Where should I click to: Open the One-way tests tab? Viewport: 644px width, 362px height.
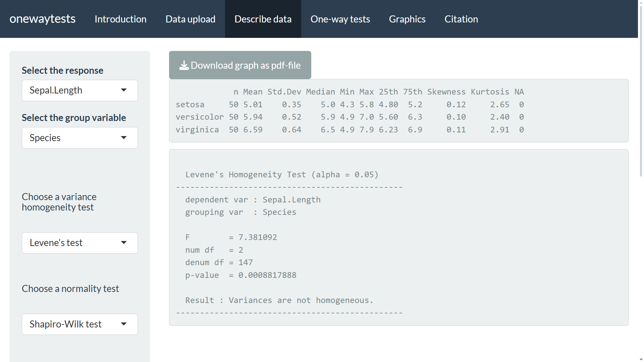(x=340, y=19)
